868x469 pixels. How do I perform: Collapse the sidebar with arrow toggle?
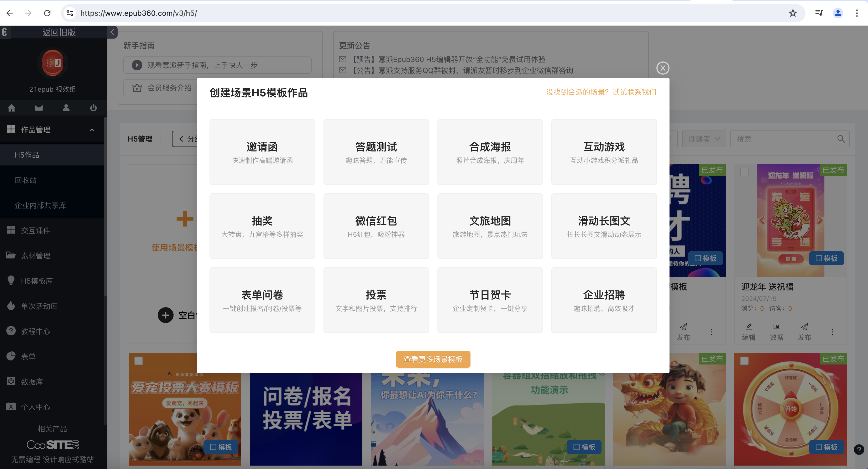[112, 32]
